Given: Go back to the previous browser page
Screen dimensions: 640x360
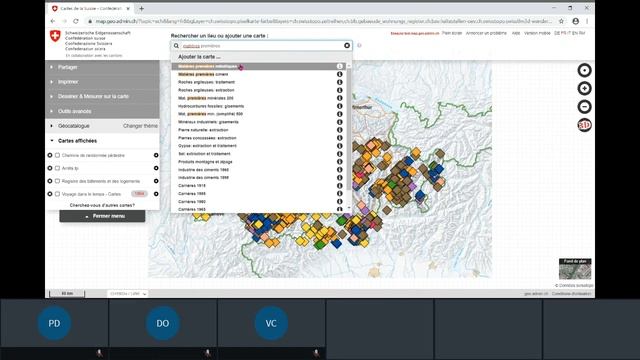Looking at the screenshot, I should [53, 21].
